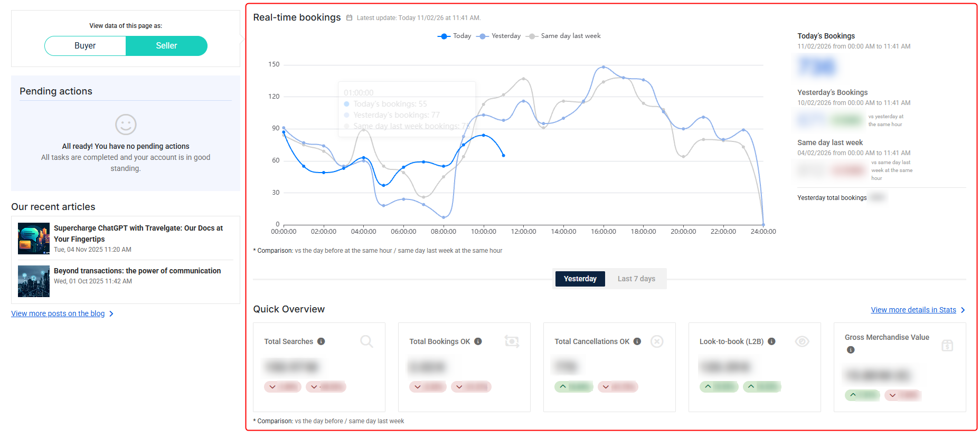Toggle Today series in chart legend
This screenshot has width=980, height=438.
455,36
